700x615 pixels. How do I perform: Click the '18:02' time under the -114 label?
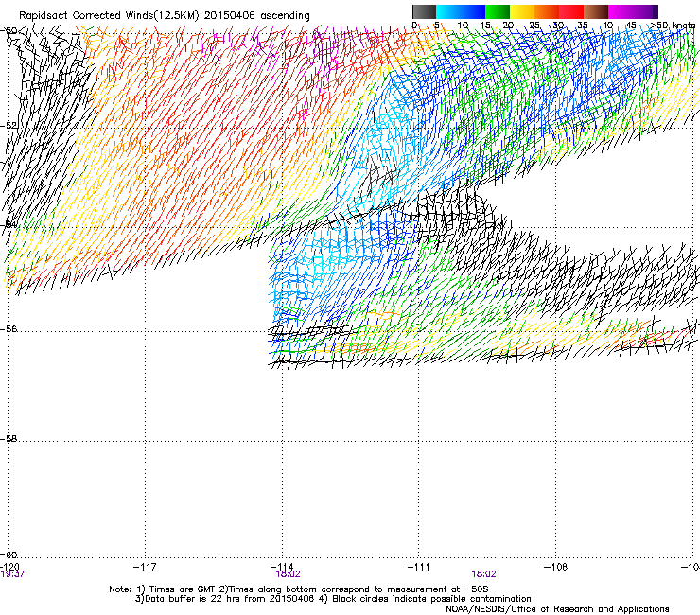point(288,574)
